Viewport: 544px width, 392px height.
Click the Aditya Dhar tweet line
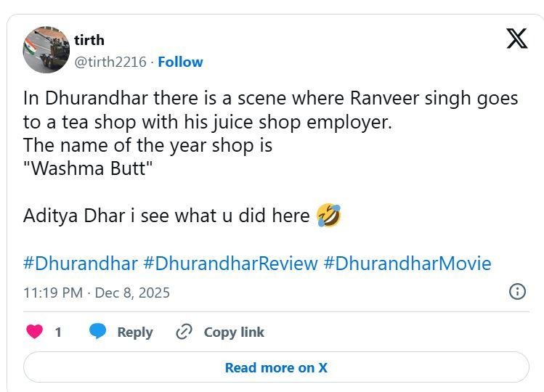pyautogui.click(x=182, y=216)
